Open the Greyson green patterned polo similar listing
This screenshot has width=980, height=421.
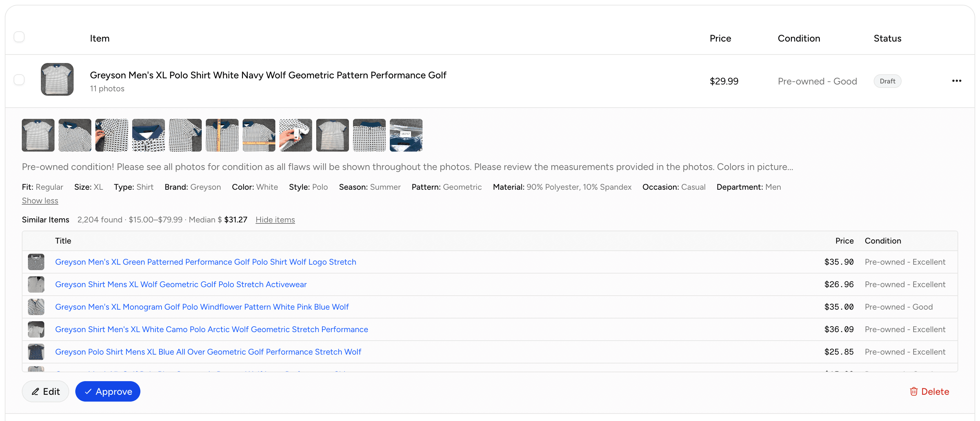[205, 262]
